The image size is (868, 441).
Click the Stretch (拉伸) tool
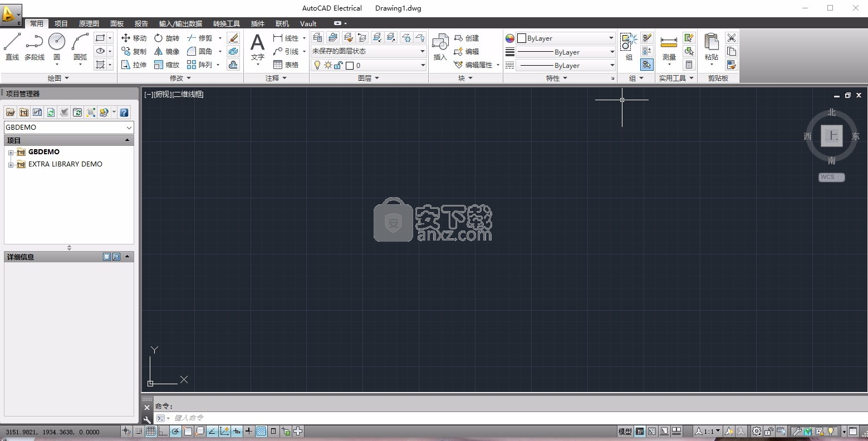click(x=134, y=65)
